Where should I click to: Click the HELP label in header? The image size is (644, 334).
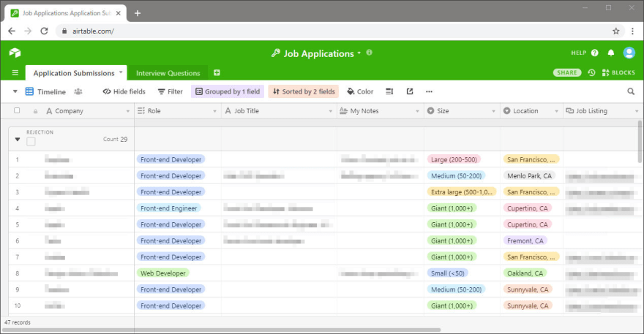578,53
